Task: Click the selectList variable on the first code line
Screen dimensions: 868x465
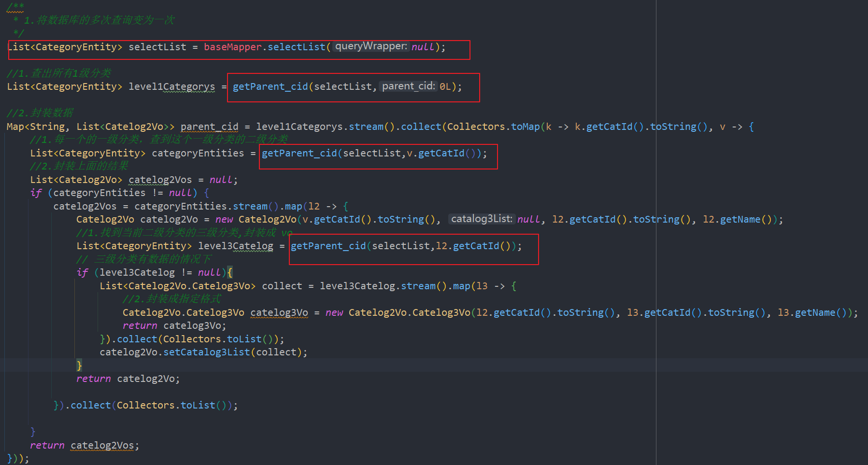Action: click(157, 47)
